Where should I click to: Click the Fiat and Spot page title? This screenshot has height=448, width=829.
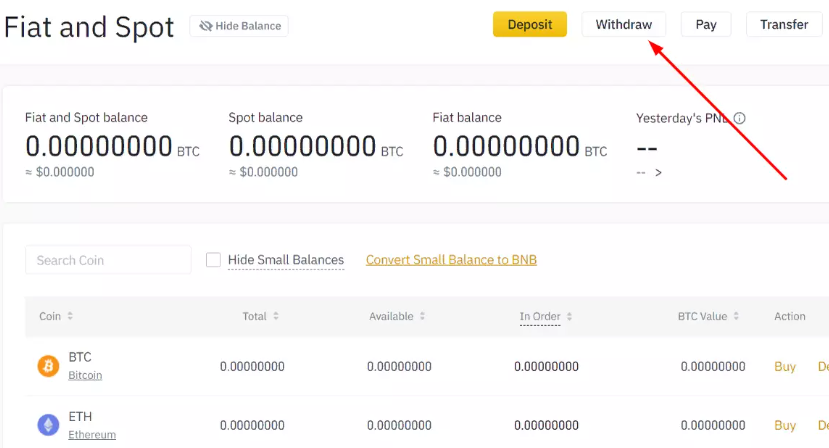click(x=89, y=27)
